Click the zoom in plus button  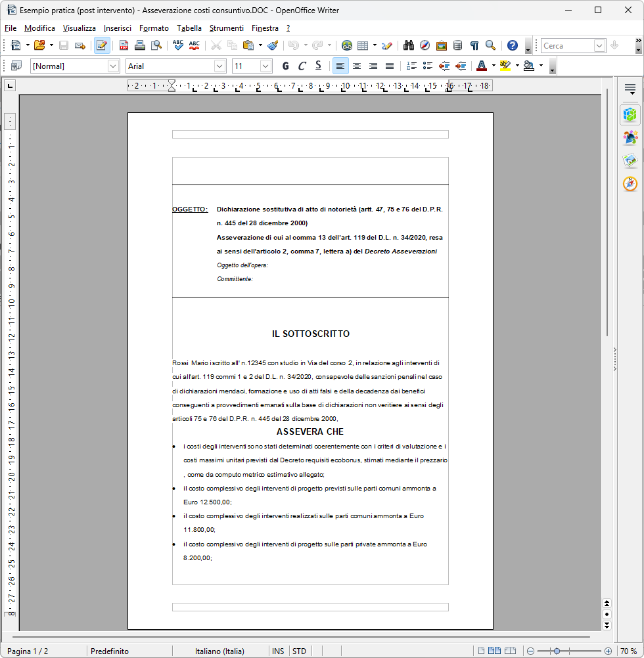pyautogui.click(x=608, y=651)
